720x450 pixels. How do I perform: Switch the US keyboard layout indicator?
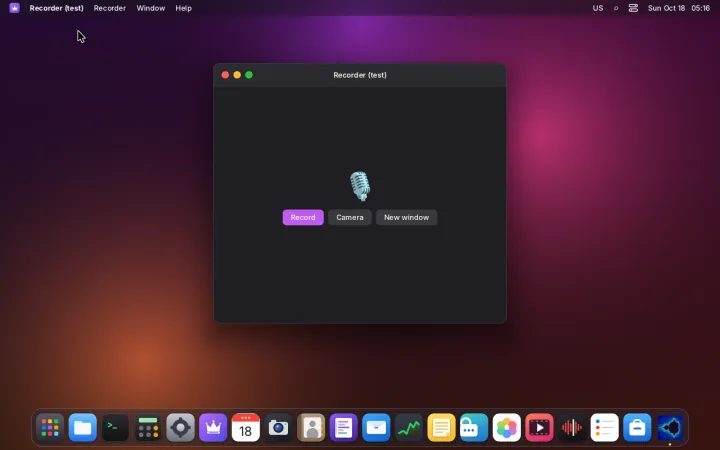[x=597, y=8]
